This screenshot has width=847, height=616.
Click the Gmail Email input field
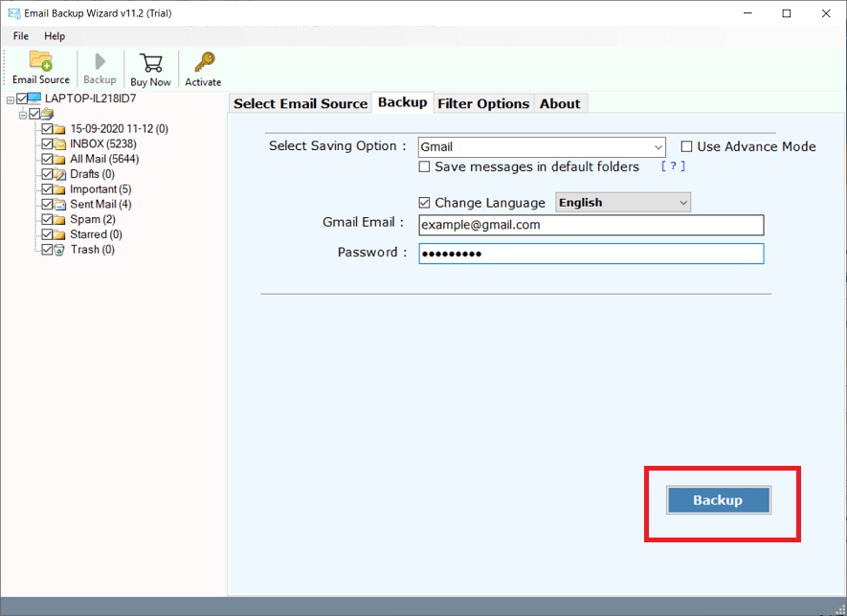[x=591, y=225]
